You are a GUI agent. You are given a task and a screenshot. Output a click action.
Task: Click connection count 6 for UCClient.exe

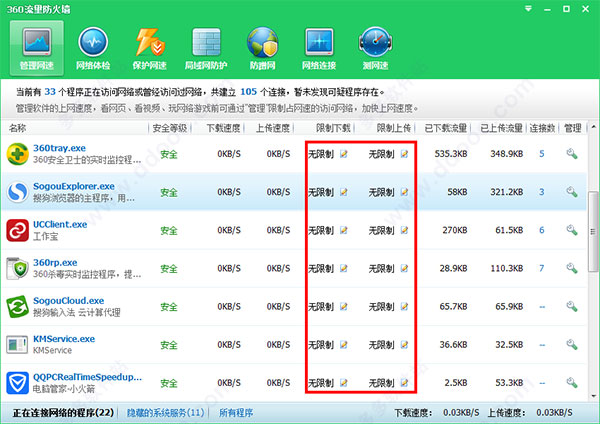[x=542, y=230]
